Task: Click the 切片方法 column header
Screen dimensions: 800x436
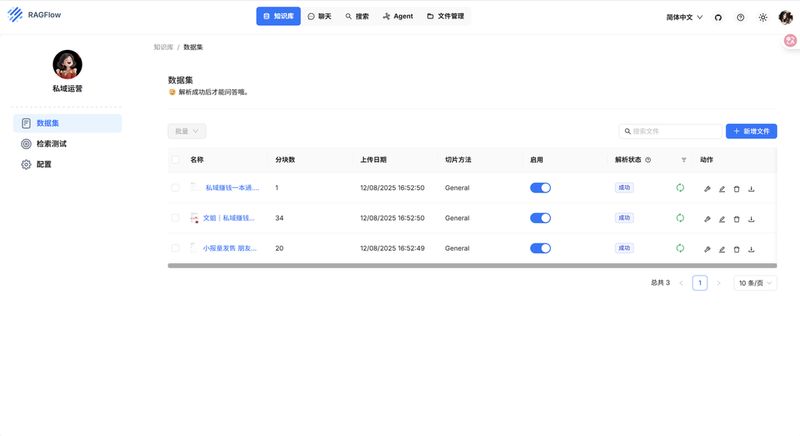Action: click(x=458, y=160)
